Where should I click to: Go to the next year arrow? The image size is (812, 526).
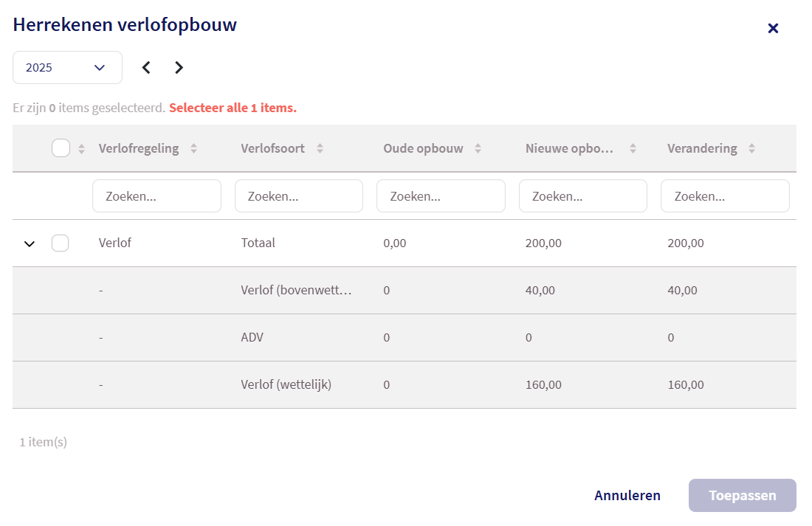tap(179, 68)
